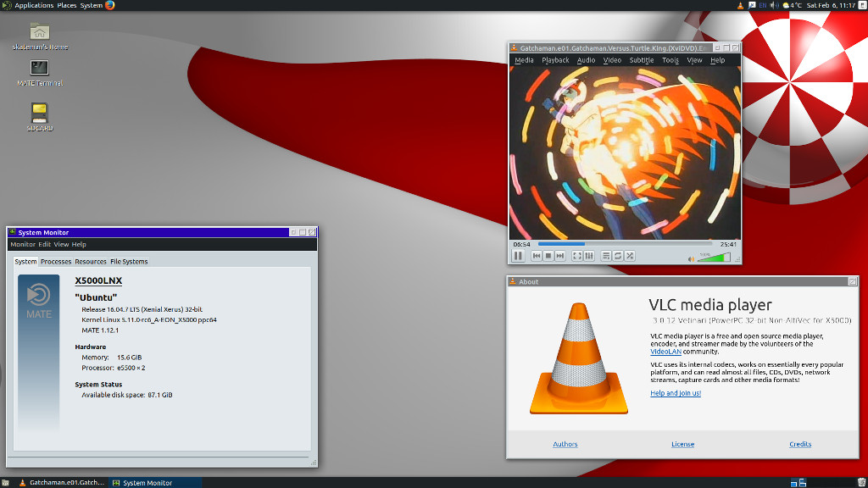Skip to previous track in VLC

tap(537, 256)
